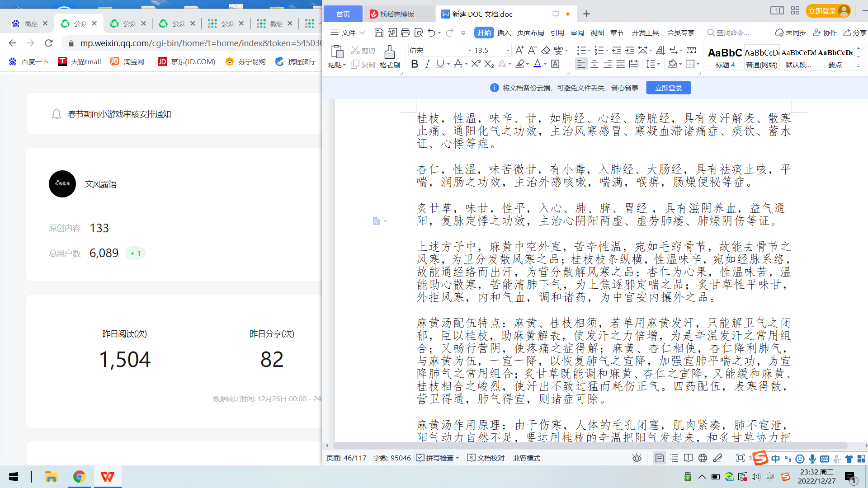This screenshot has width=868, height=488.
Task: Toggle italic formatting
Action: point(427,64)
